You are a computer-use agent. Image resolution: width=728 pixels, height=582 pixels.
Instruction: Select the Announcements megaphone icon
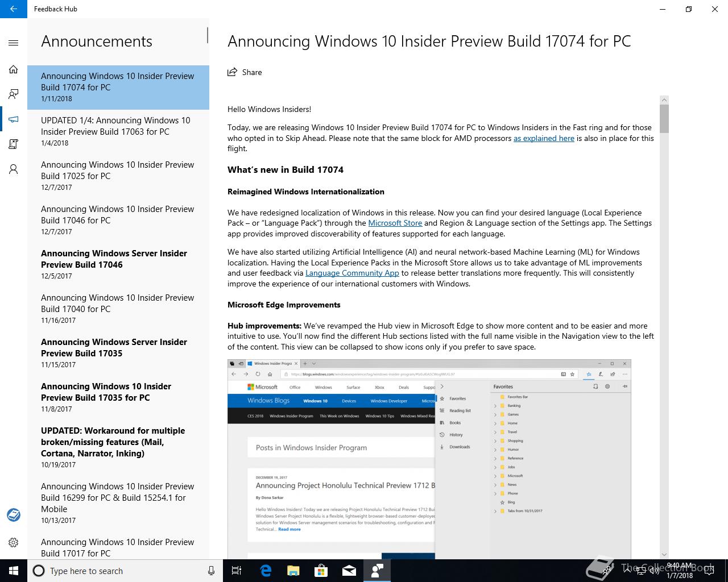point(14,119)
